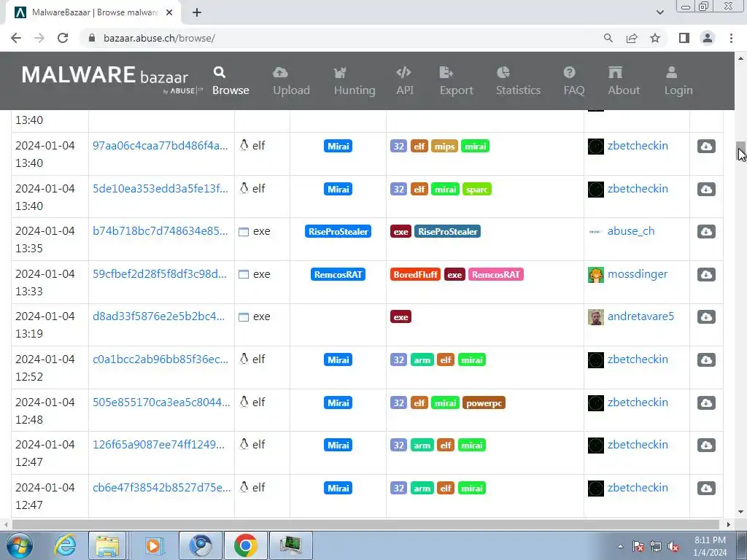This screenshot has width=747, height=560.
Task: Select the sparc tag
Action: point(477,189)
